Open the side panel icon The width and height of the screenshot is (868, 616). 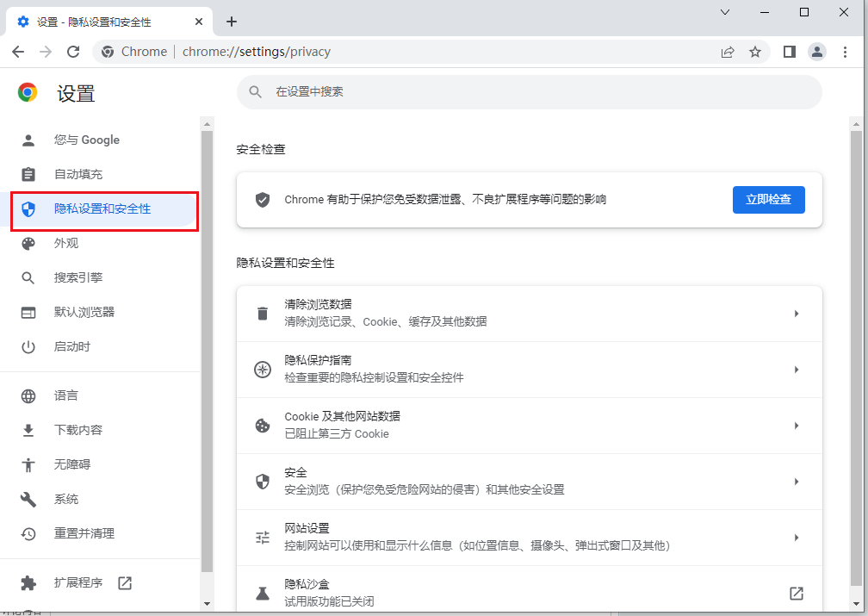click(790, 52)
